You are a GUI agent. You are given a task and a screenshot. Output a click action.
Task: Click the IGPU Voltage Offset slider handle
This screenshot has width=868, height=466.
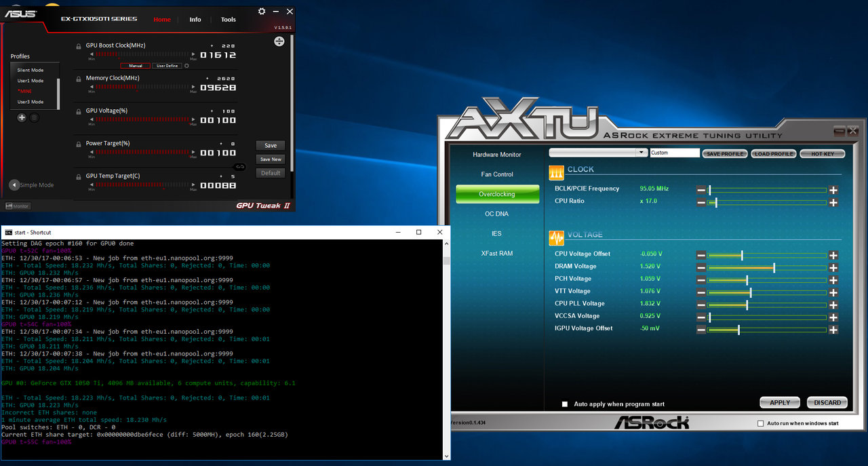point(738,330)
